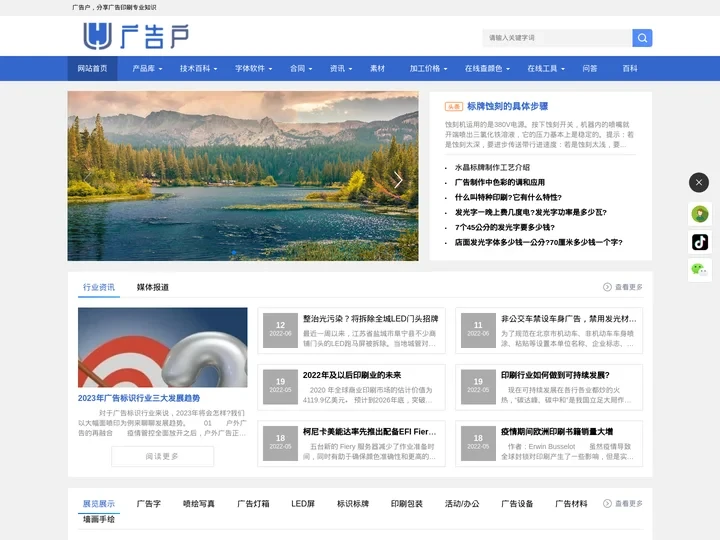Expand the 加工价格 dropdown menu
720x540 pixels.
pos(428,68)
